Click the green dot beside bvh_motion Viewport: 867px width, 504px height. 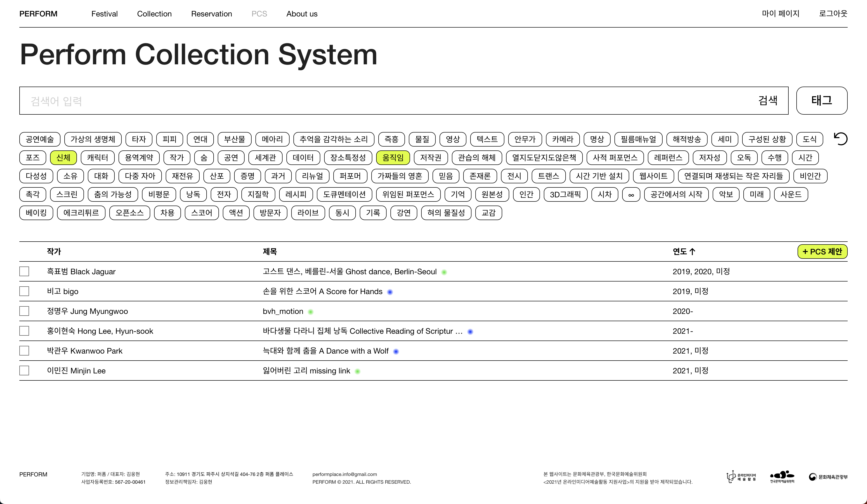click(x=311, y=312)
